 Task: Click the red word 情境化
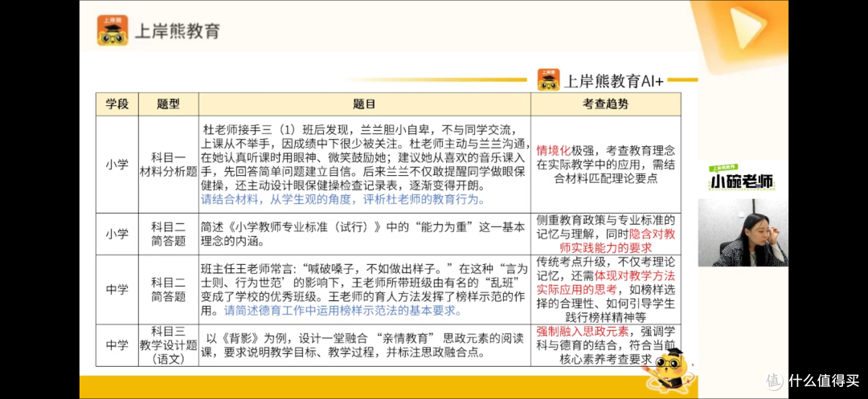point(553,150)
